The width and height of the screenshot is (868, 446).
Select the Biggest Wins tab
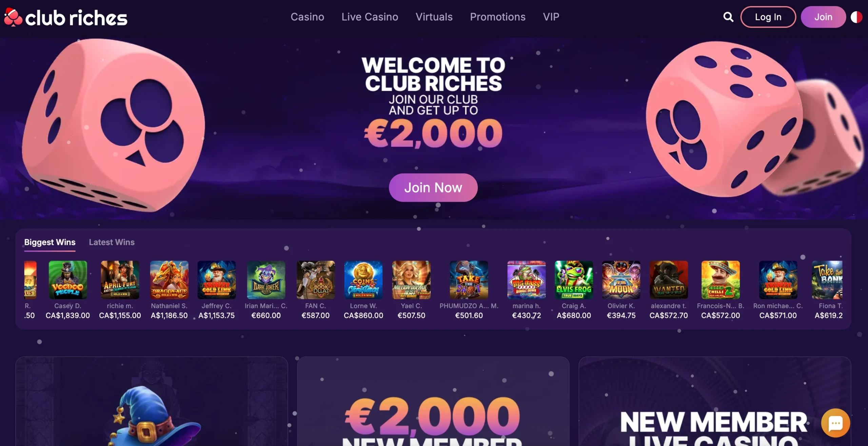(x=50, y=242)
